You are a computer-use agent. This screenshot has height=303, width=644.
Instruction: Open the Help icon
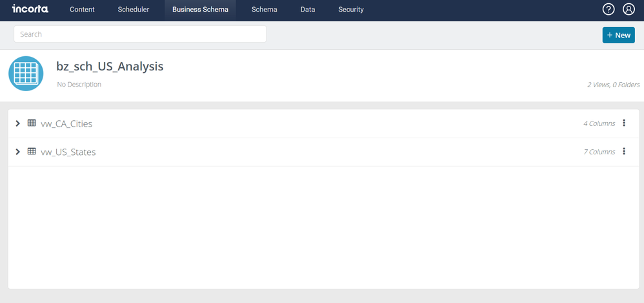[x=608, y=9]
